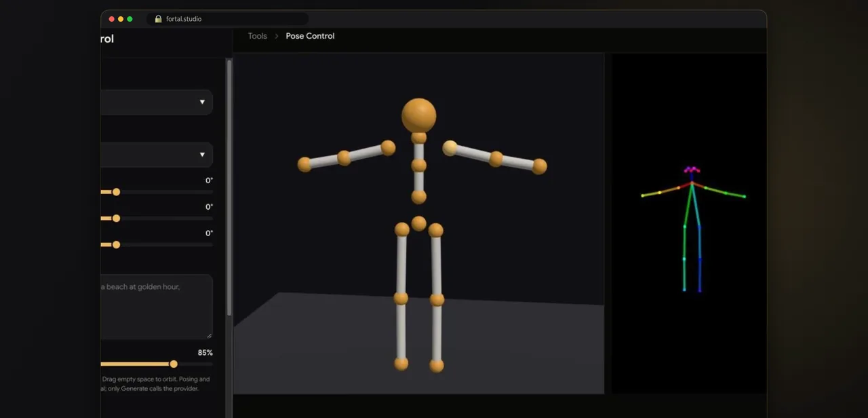Click the orbit hint text below the 85% slider

[156, 384]
